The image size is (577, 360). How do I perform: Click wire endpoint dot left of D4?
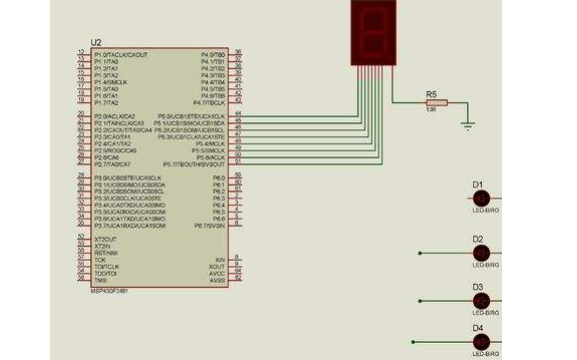click(413, 342)
